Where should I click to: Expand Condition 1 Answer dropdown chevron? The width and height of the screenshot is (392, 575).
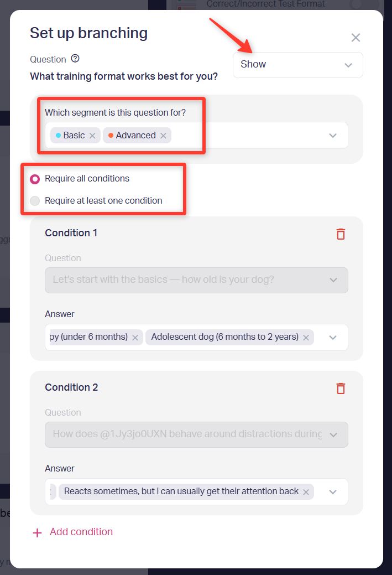click(x=333, y=338)
